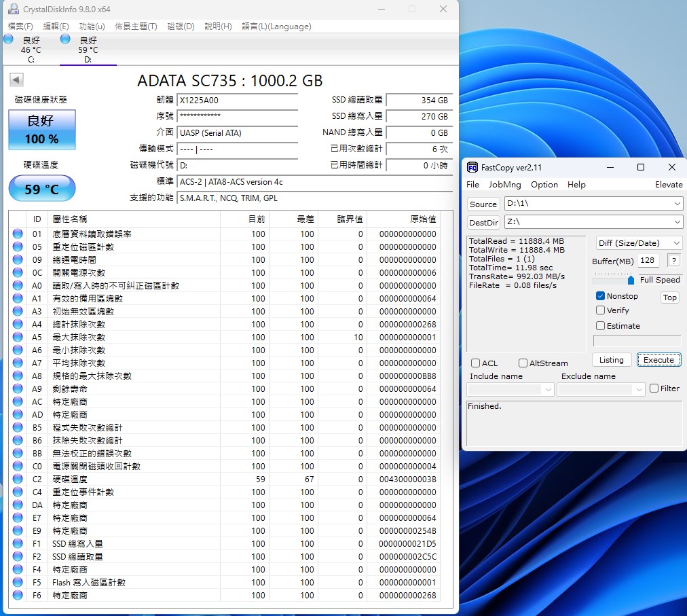Open the 語言(L)(Language) menu
Viewport: 687px width, 616px height.
pos(276,26)
